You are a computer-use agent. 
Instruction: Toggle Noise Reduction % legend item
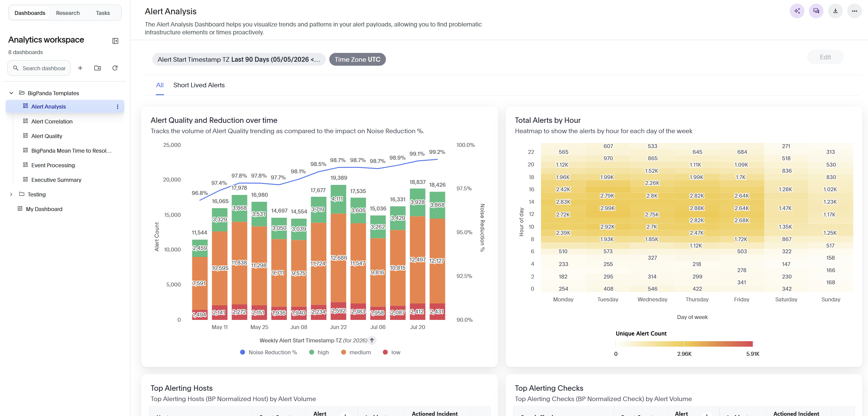point(268,352)
